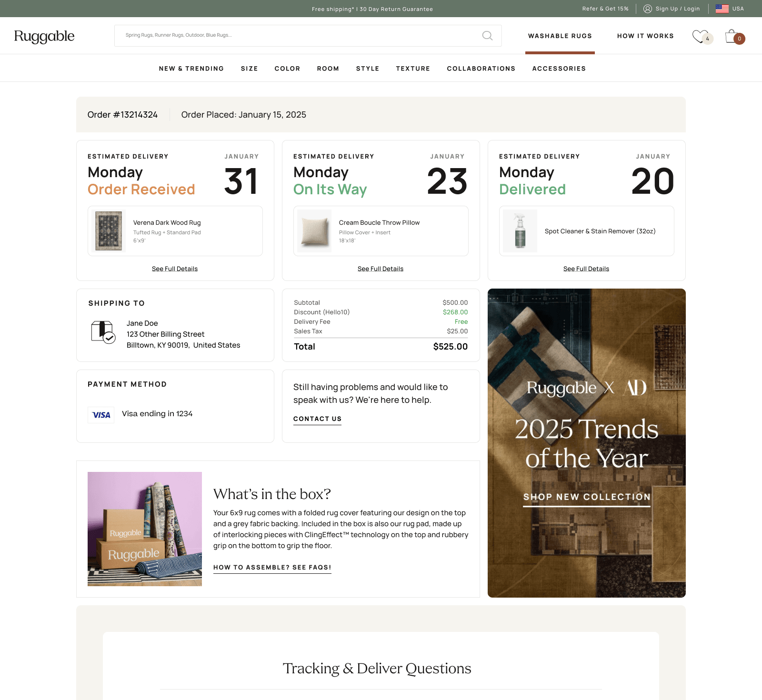Image resolution: width=762 pixels, height=700 pixels.
Task: Click the Discount $268.00 value
Action: point(455,312)
